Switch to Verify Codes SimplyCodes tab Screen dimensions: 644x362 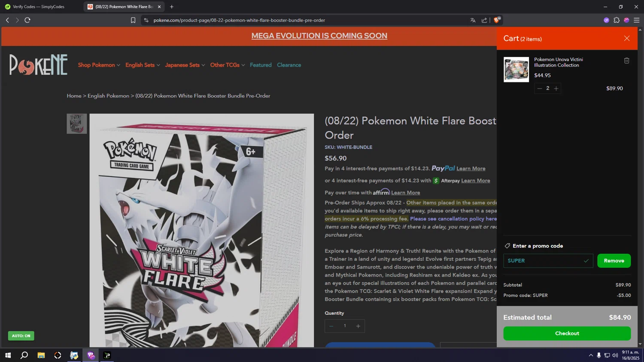click(39, 7)
